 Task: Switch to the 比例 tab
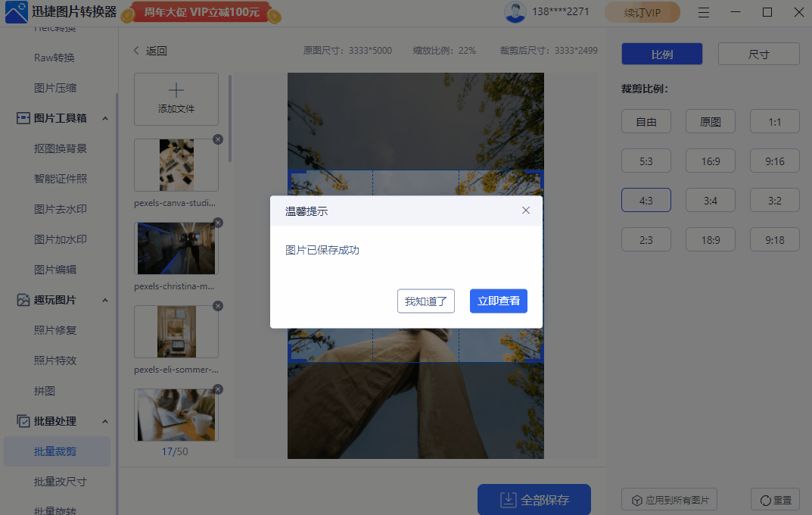tap(662, 54)
